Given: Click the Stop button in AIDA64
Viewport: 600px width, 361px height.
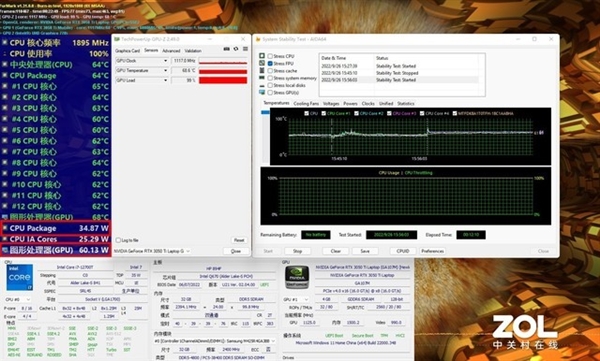Looking at the screenshot, I should pos(297,251).
